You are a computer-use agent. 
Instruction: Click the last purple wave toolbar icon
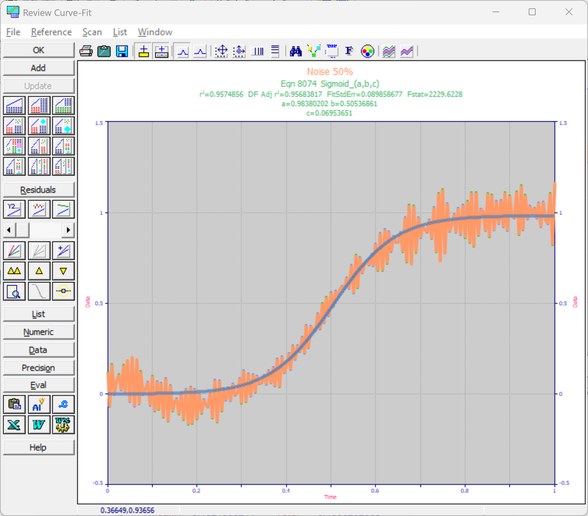[x=407, y=51]
